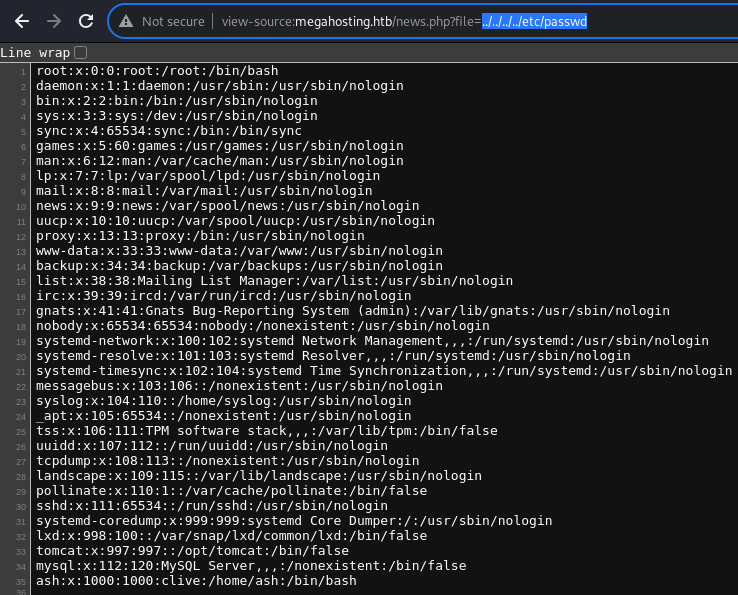The image size is (738, 595).
Task: Select the tcpdump:x:108:113 entry
Action: (228, 461)
